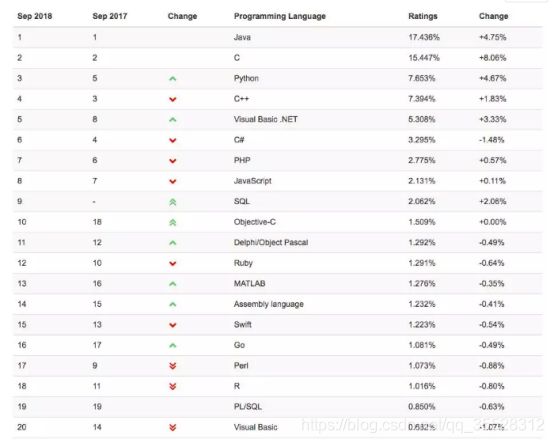Screen dimensions: 554x443
Task: Click the Delphi/Object Pascal entry
Action: 271,242
